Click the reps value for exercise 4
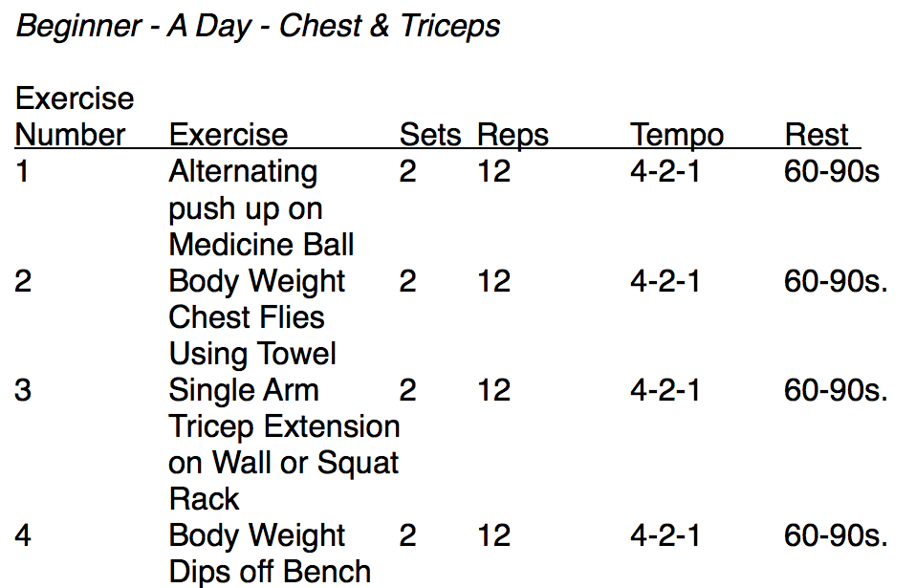 494,535
